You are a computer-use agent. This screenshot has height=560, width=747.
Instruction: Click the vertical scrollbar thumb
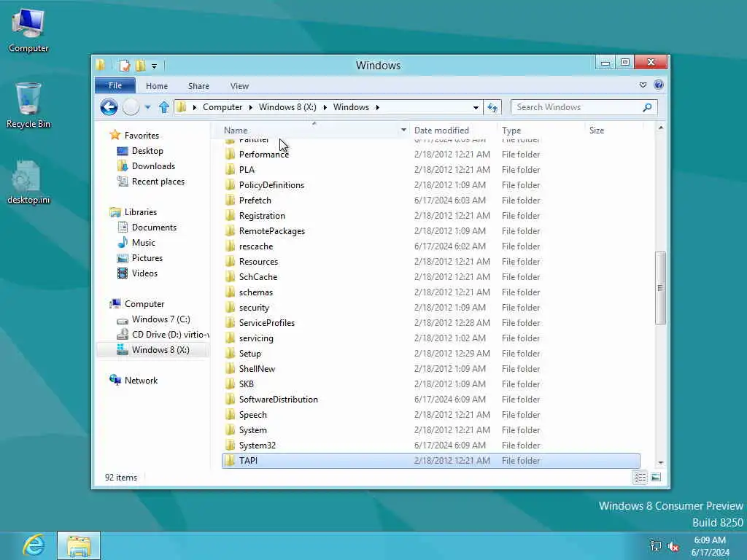click(x=660, y=287)
